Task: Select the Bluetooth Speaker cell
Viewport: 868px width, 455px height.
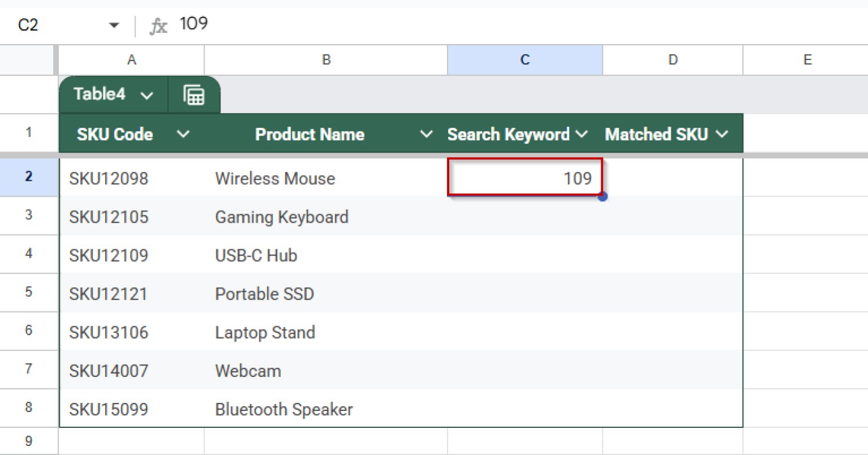Action: pyautogui.click(x=325, y=408)
